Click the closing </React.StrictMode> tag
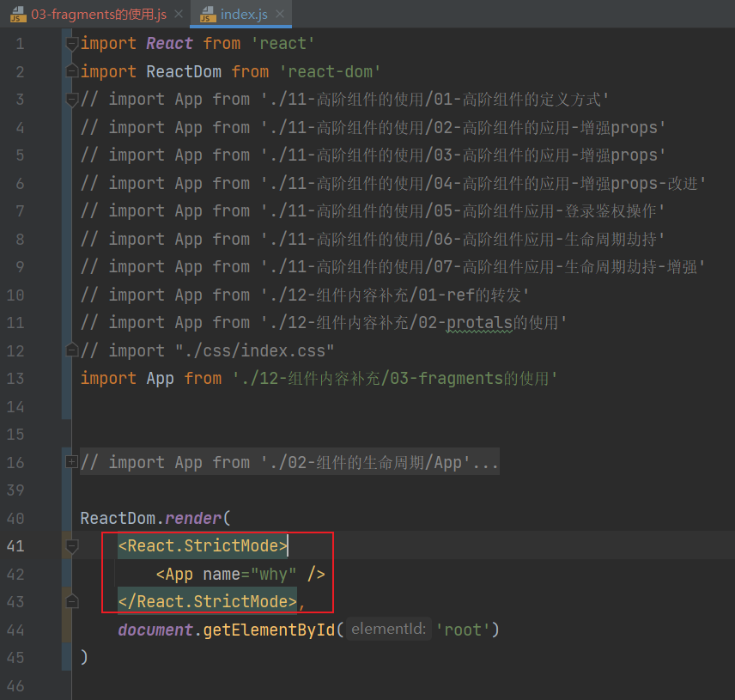Screen dimensions: 735x700 coord(207,601)
